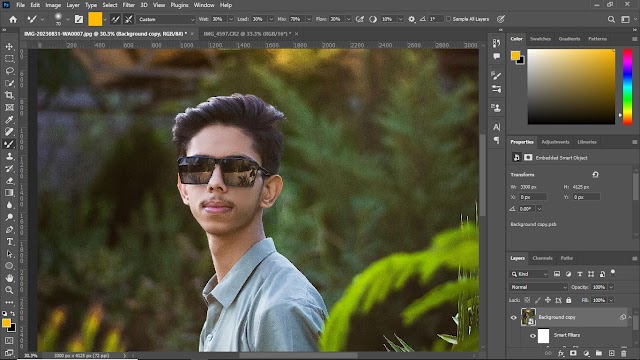Select the Gradient tool
The image size is (640, 360).
point(9,193)
